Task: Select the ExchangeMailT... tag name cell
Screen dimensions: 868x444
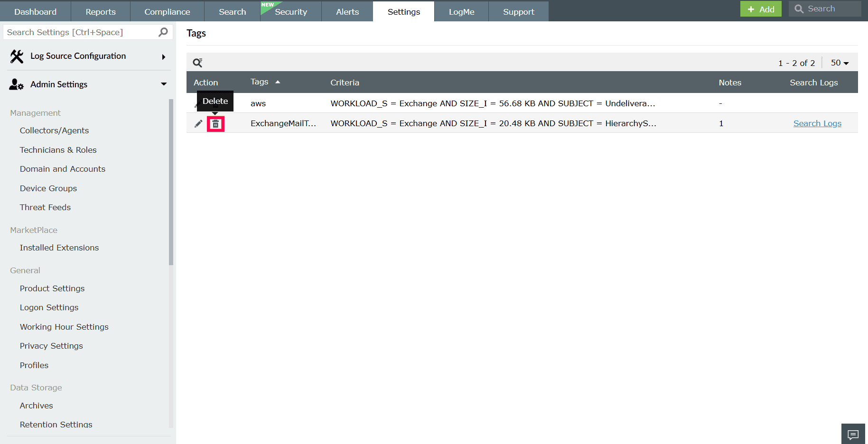Action: coord(283,123)
